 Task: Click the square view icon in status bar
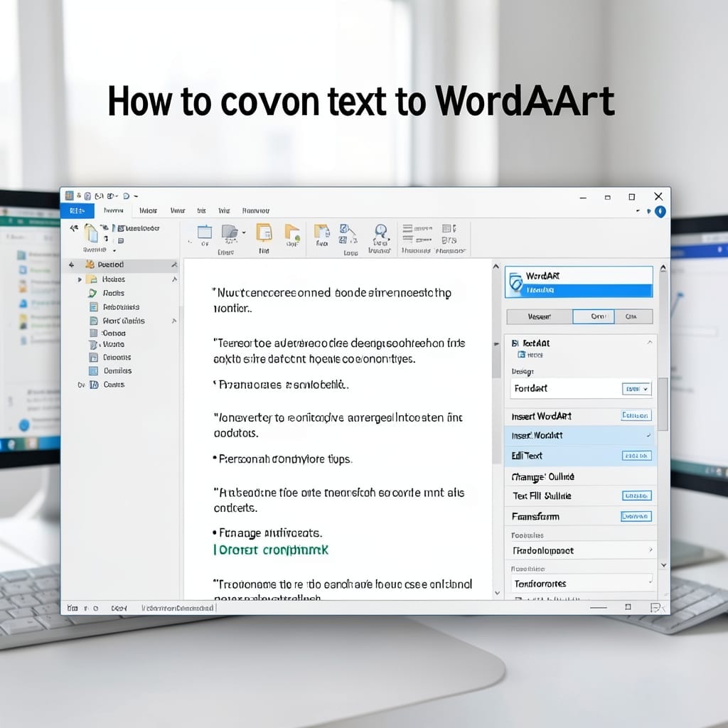pyautogui.click(x=628, y=607)
